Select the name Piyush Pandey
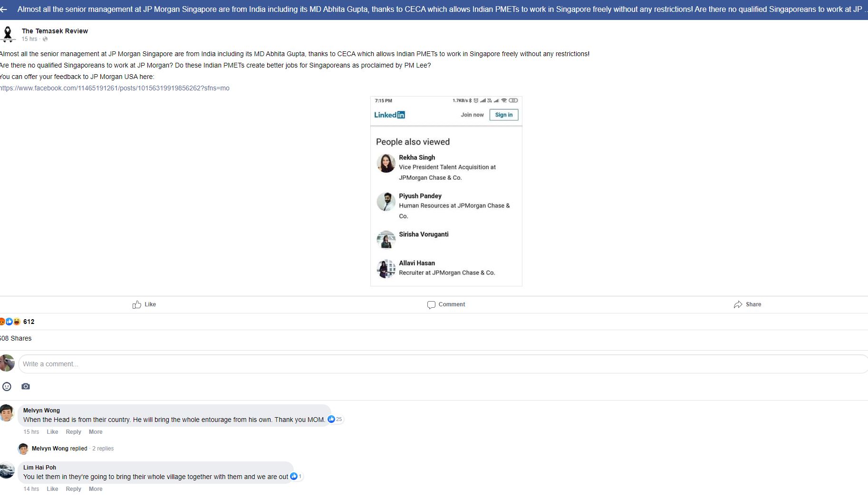Viewport: 868px width, 499px height. pyautogui.click(x=420, y=196)
